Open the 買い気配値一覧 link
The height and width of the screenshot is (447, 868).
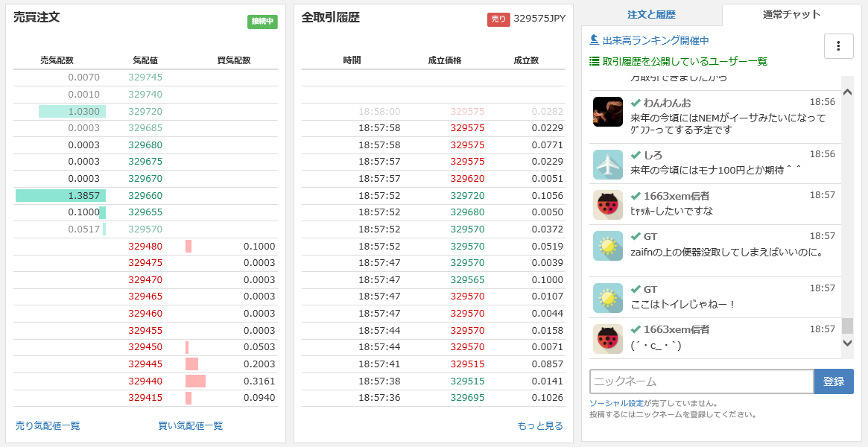(x=190, y=426)
